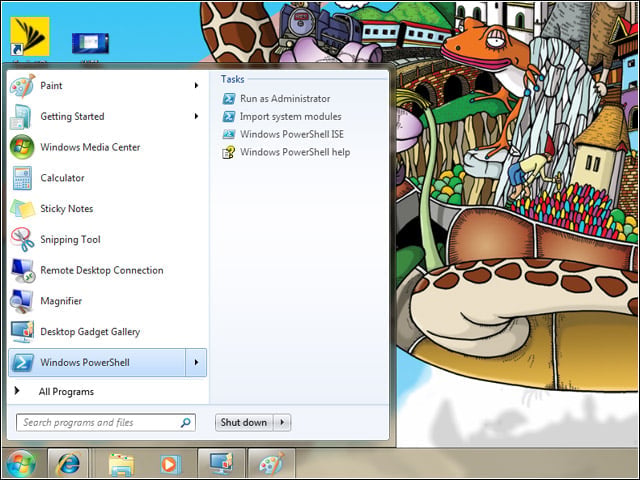Switch to Paint in the taskbar
Viewport: 640px width, 480px height.
tap(271, 464)
